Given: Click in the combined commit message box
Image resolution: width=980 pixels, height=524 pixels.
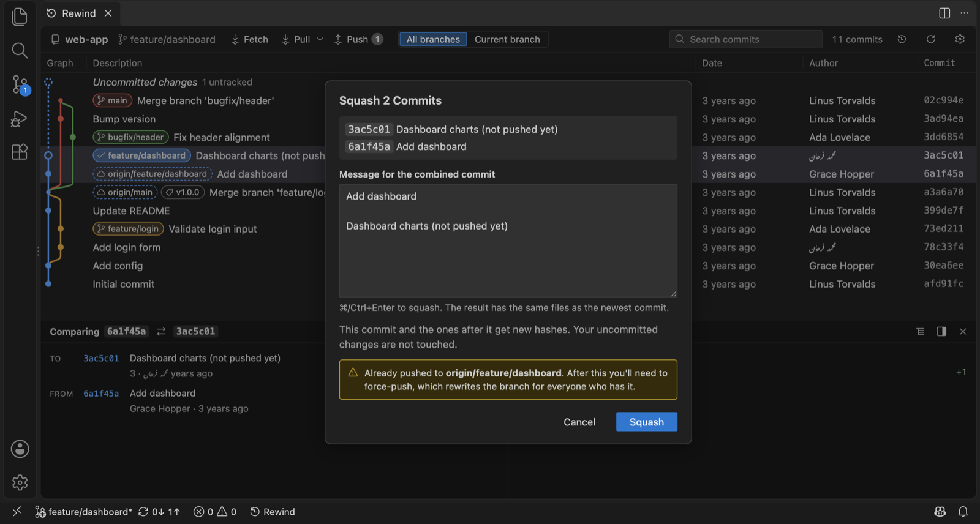Looking at the screenshot, I should pyautogui.click(x=508, y=241).
